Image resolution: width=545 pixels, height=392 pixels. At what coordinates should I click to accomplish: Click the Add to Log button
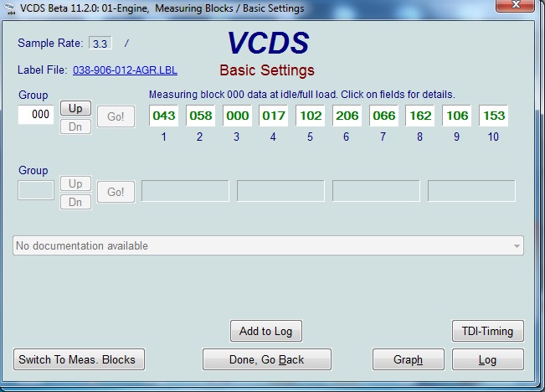[x=266, y=331]
